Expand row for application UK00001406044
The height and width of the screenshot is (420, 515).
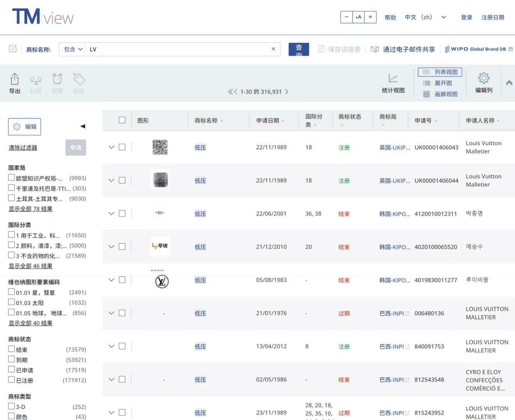point(111,180)
